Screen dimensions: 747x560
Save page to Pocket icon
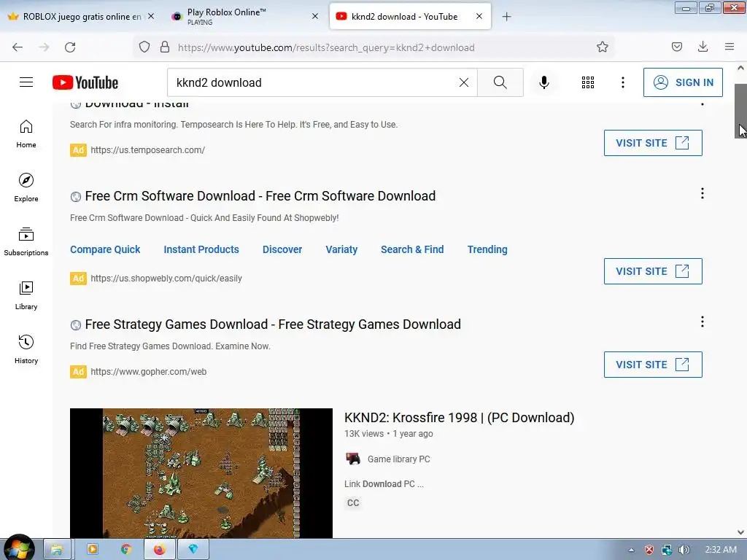click(677, 47)
